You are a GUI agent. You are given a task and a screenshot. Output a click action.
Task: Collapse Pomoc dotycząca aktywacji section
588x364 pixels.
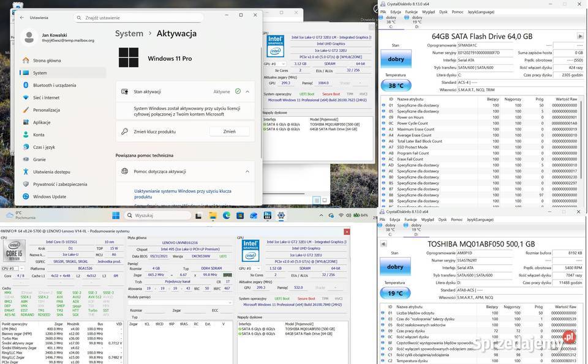pyautogui.click(x=247, y=171)
